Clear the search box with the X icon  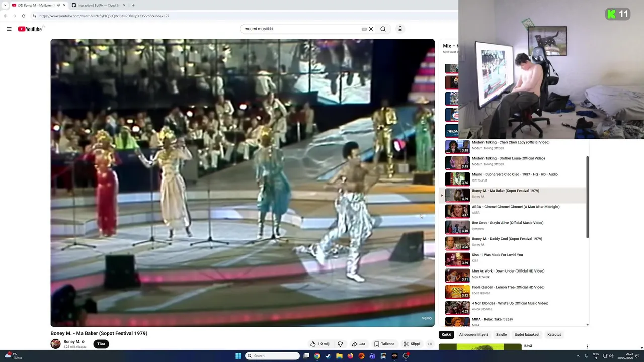(x=371, y=29)
